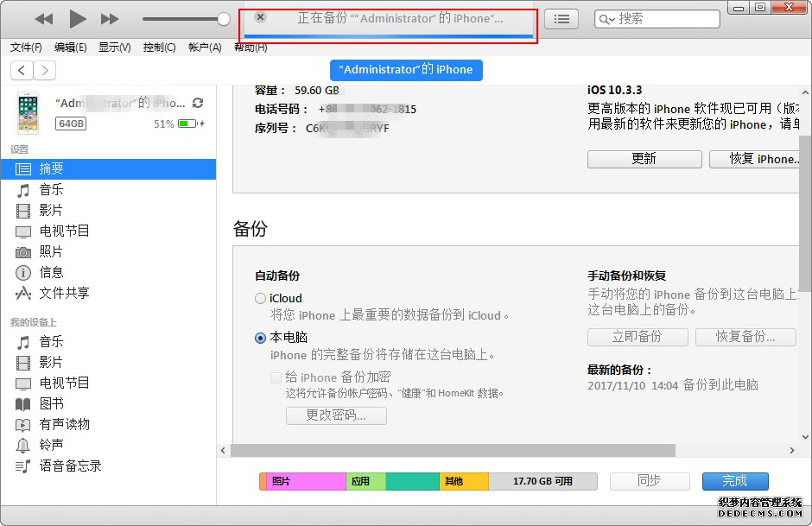Cancel the backup with the X icon

pos(261,17)
